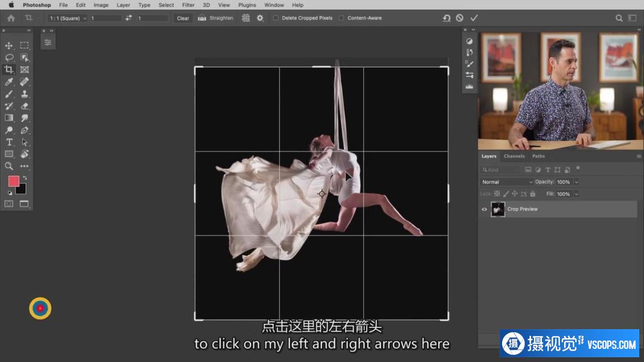Open the Photoshop search
Viewport: 644px width, 362px height.
tap(618, 18)
